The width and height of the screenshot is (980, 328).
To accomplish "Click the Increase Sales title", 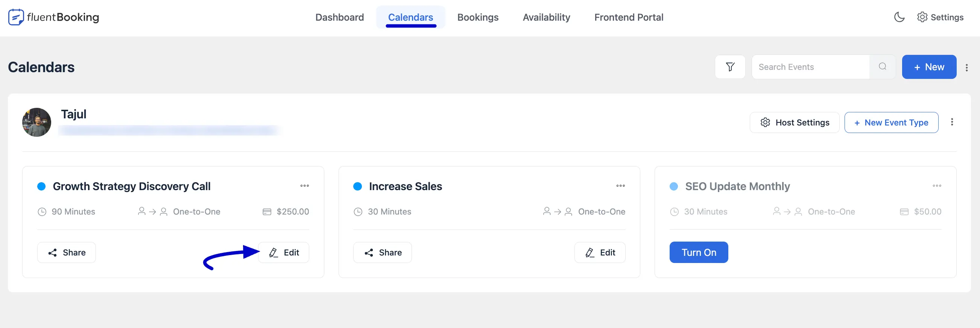I will [x=405, y=186].
